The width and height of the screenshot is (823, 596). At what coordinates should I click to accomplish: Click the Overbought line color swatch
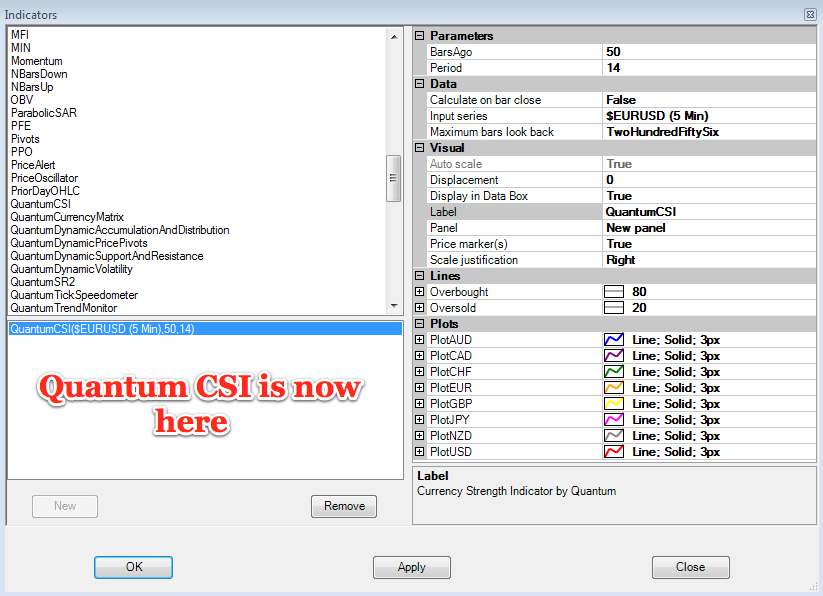pyautogui.click(x=614, y=292)
